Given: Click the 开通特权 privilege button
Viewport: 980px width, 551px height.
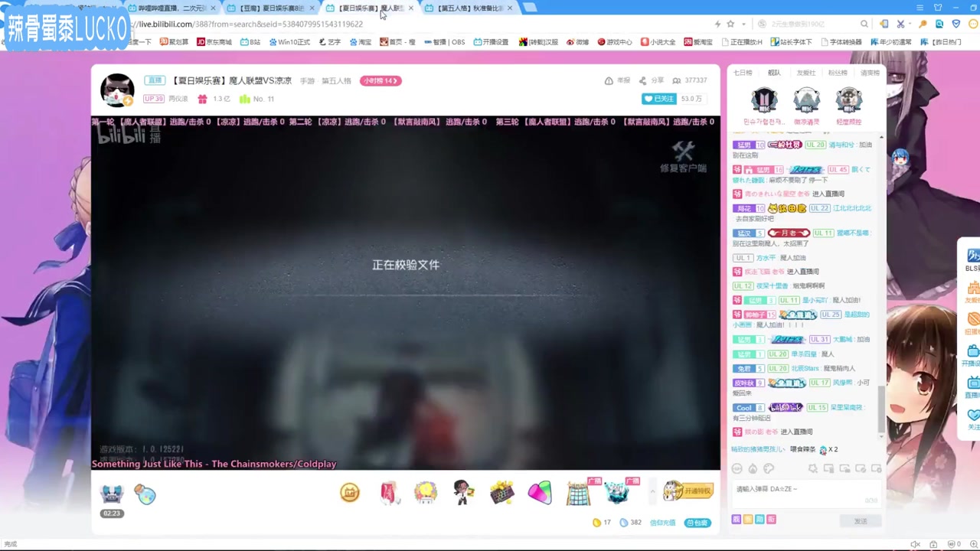Looking at the screenshot, I should (x=688, y=491).
